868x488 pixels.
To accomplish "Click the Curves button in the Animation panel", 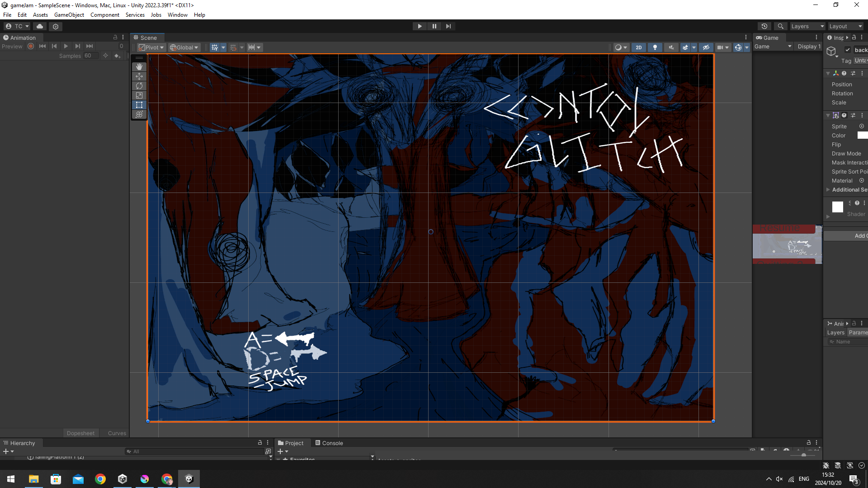I will coord(117,433).
